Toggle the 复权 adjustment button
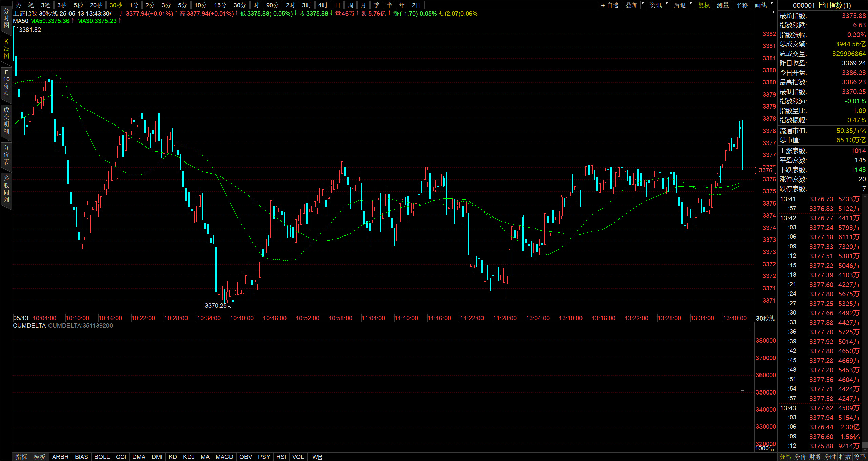The image size is (868, 461). click(x=704, y=5)
